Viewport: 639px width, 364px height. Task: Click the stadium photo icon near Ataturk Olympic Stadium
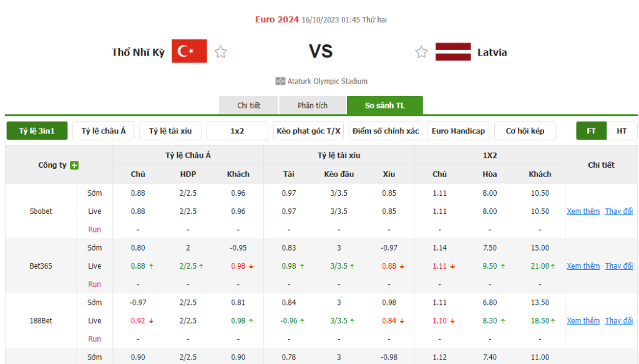coord(280,81)
